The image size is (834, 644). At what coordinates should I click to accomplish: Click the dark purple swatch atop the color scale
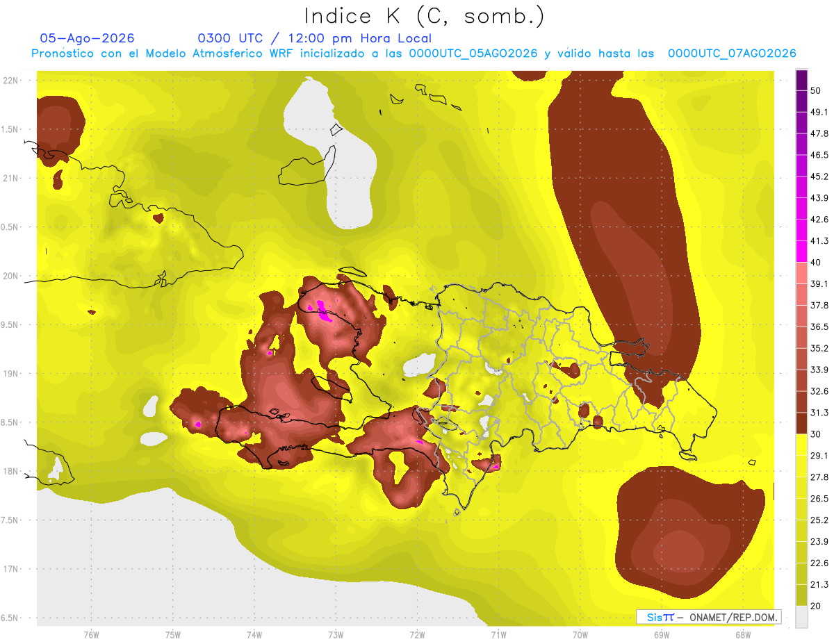click(801, 79)
